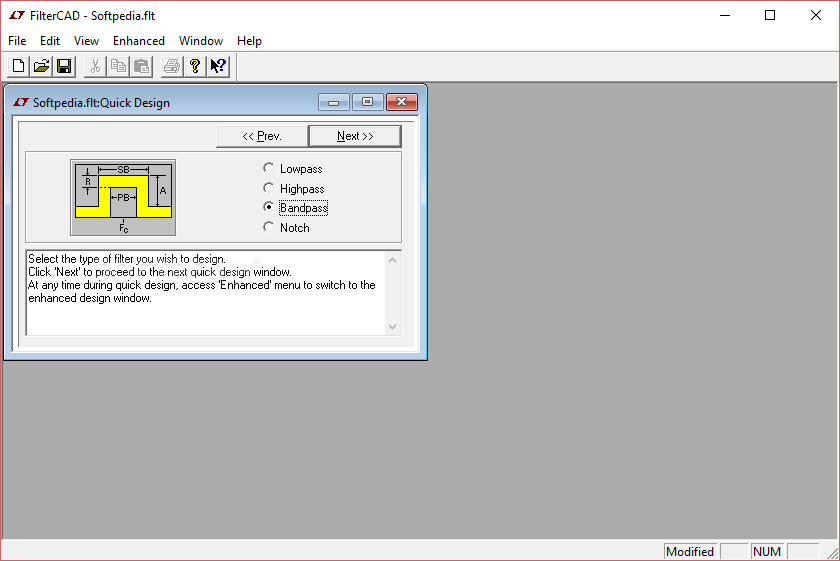Open the Edit menu
This screenshot has width=840, height=561.
point(50,41)
